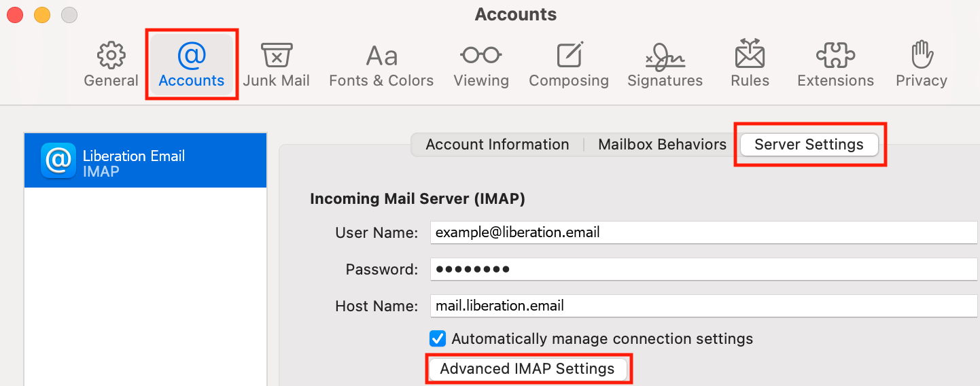980x386 pixels.
Task: Uncheck Automatically manage connection settings
Action: (438, 338)
